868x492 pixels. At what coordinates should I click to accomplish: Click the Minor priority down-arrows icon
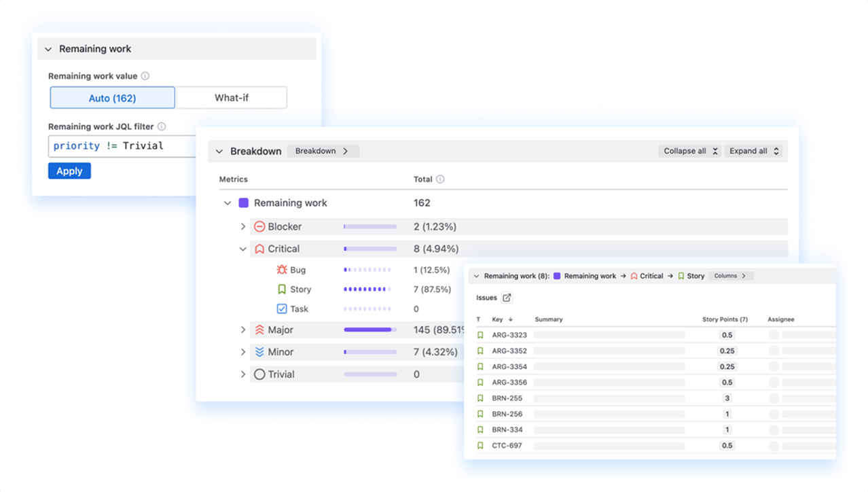tap(259, 352)
